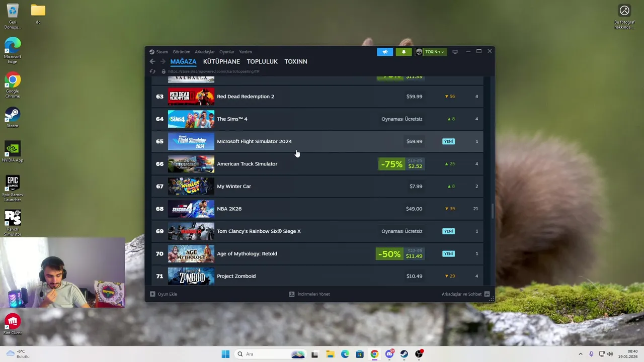The width and height of the screenshot is (644, 362).
Task: Click the Project Zomboid title text
Action: click(236, 276)
